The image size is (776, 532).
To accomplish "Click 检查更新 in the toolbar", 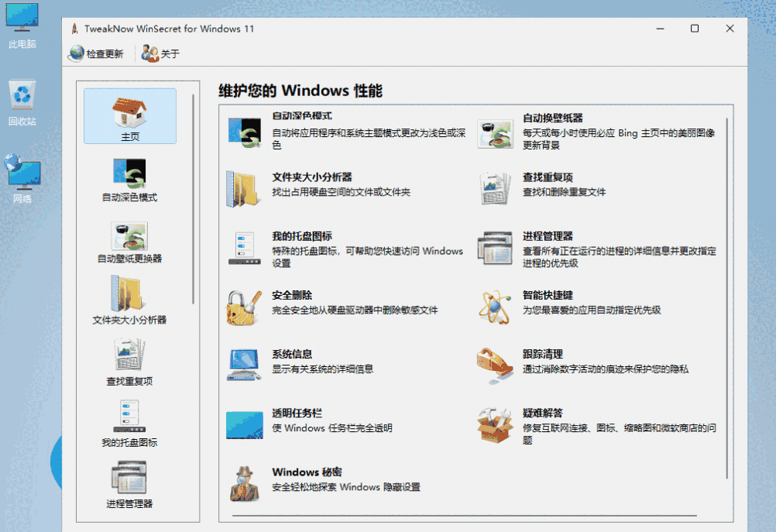I will click(x=96, y=54).
